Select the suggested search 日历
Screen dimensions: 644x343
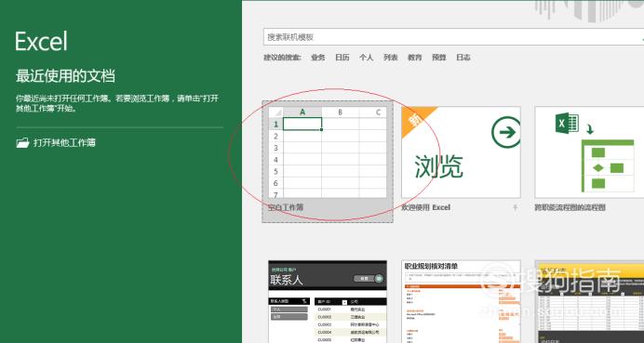[x=342, y=58]
